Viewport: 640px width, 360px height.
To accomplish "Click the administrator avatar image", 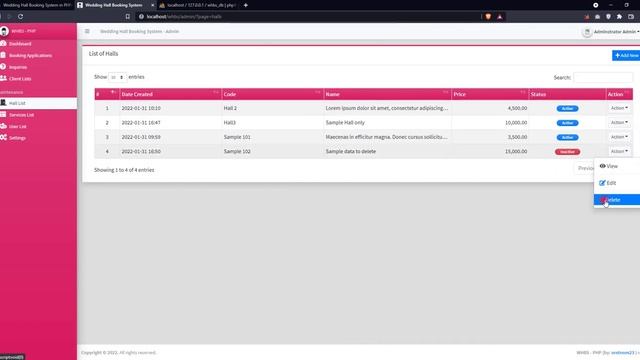I will coord(587,32).
